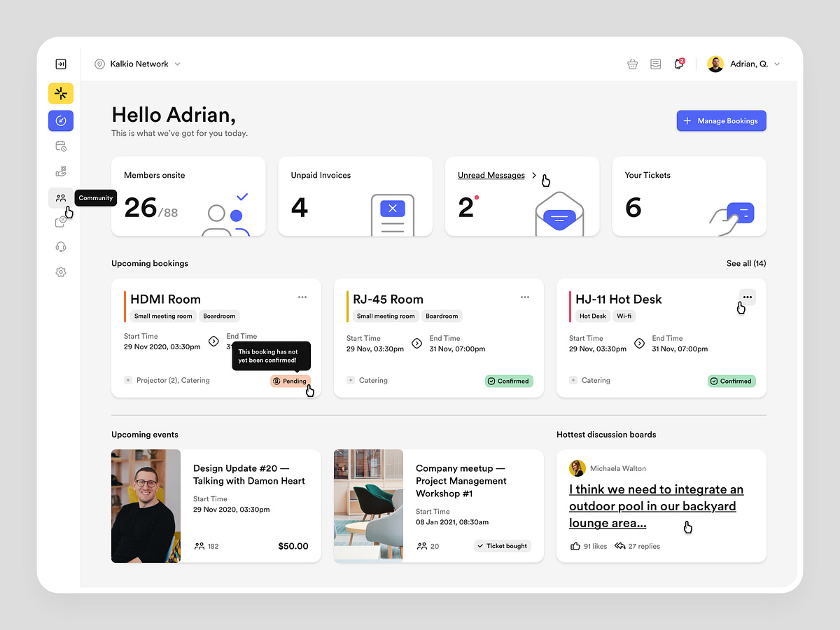Click the Boardroom tag on HDMI Room
The height and width of the screenshot is (630, 840).
[x=219, y=316]
